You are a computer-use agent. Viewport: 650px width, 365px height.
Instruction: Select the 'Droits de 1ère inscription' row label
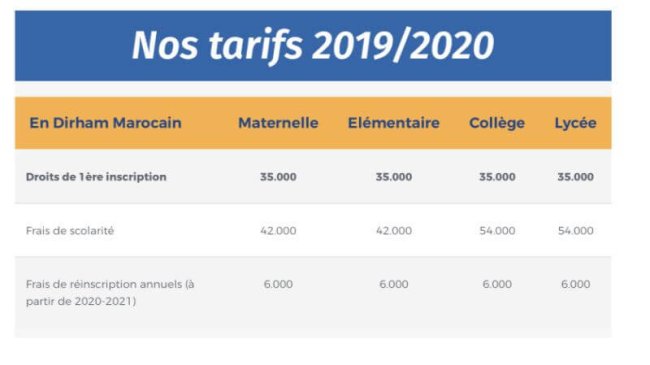(x=96, y=177)
